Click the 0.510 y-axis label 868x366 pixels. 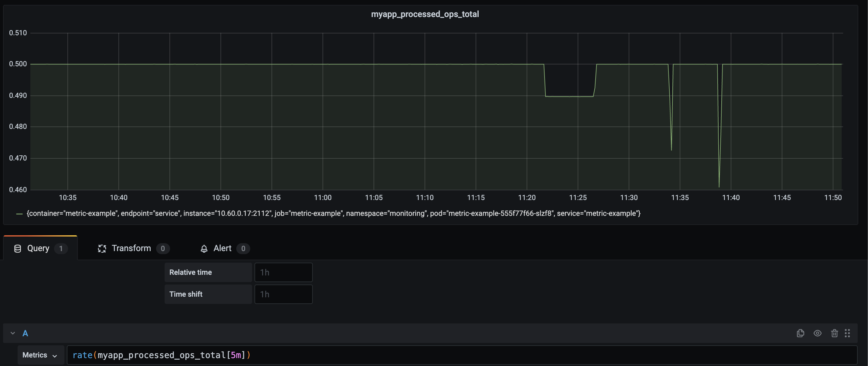18,33
